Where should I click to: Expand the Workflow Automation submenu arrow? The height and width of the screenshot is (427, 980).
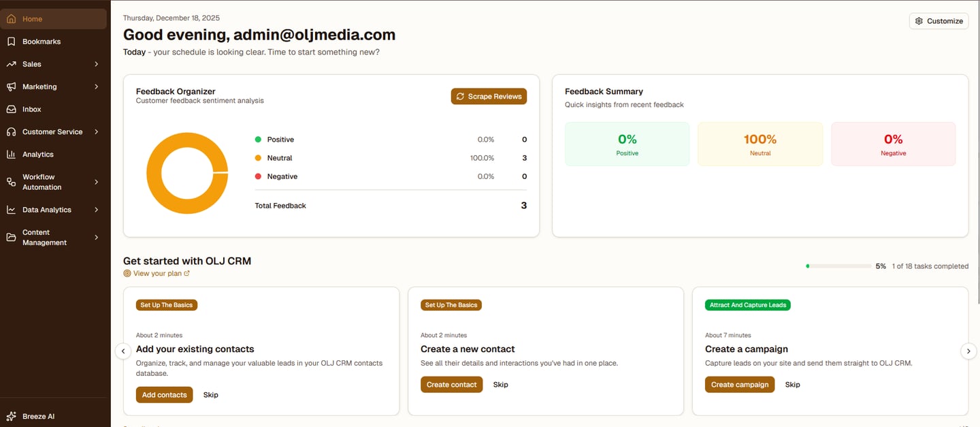click(97, 182)
